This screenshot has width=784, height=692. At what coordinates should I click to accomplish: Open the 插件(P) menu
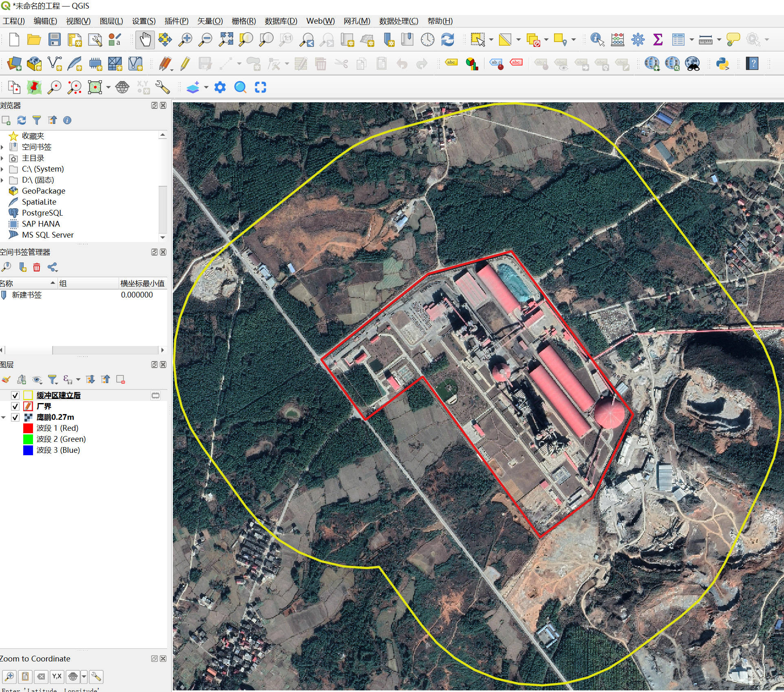pos(177,21)
